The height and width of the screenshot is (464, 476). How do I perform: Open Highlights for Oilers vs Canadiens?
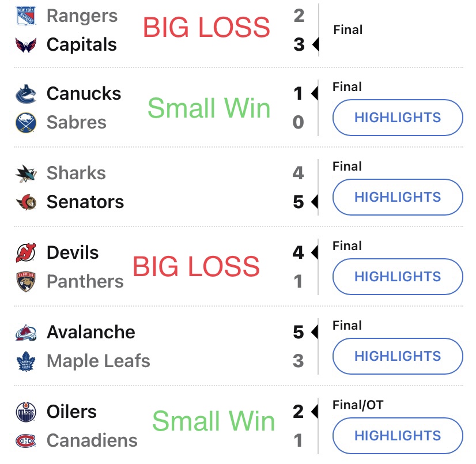pos(398,436)
